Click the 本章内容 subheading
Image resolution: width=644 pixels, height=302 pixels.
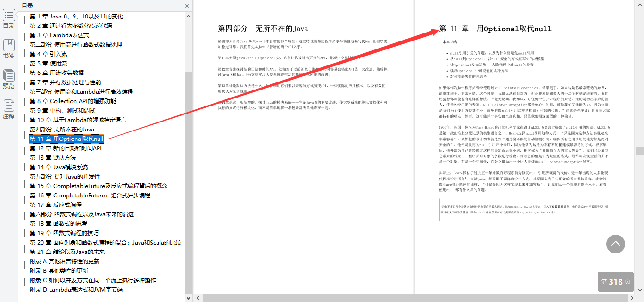tap(450, 42)
